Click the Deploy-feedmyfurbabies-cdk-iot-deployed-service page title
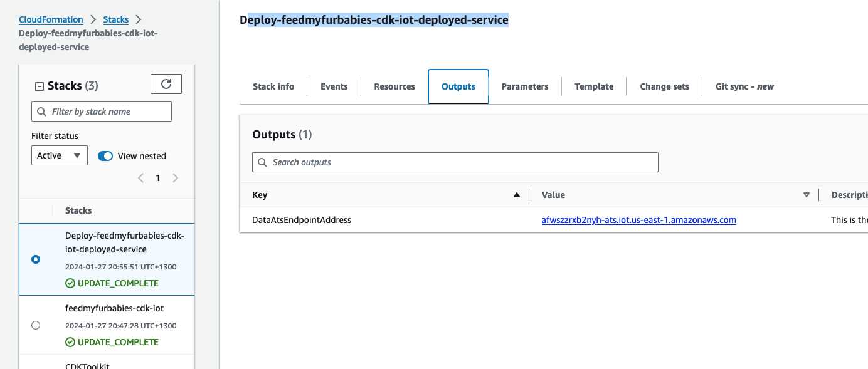The width and height of the screenshot is (868, 369). tap(374, 20)
